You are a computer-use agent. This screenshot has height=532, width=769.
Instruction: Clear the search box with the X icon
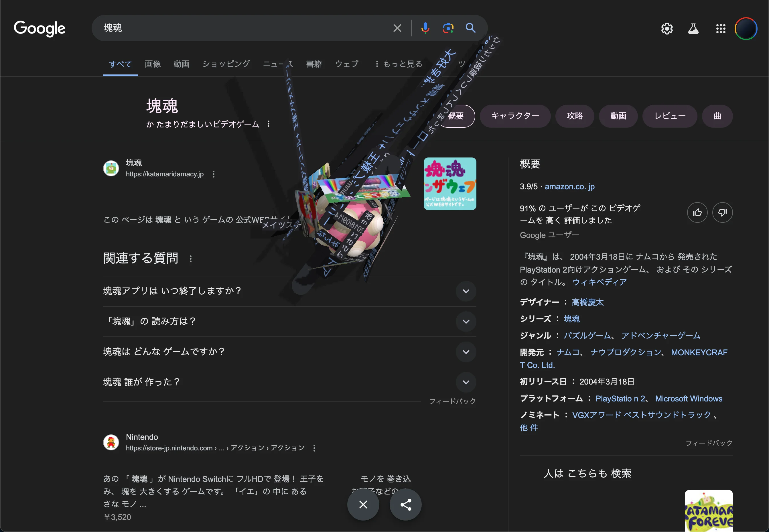[397, 28]
